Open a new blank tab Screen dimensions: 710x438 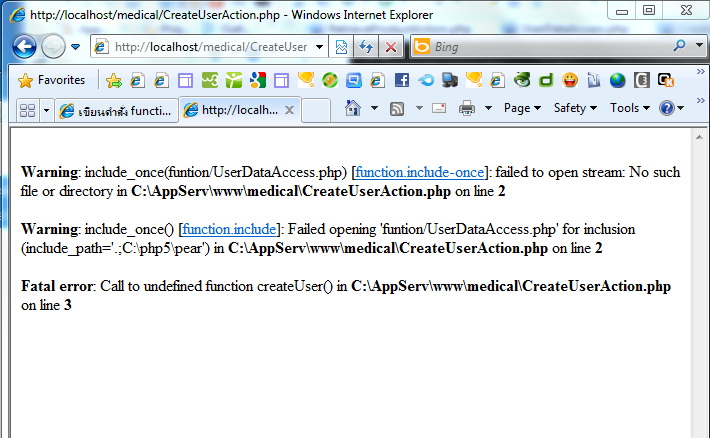coord(316,111)
